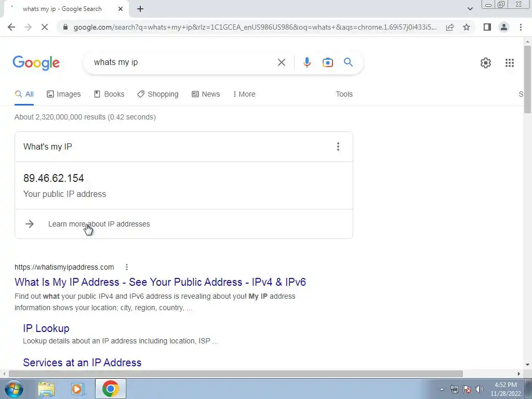Click the horizontal scrollbar at page bottom
The width and height of the screenshot is (532, 399).
[x=235, y=374]
